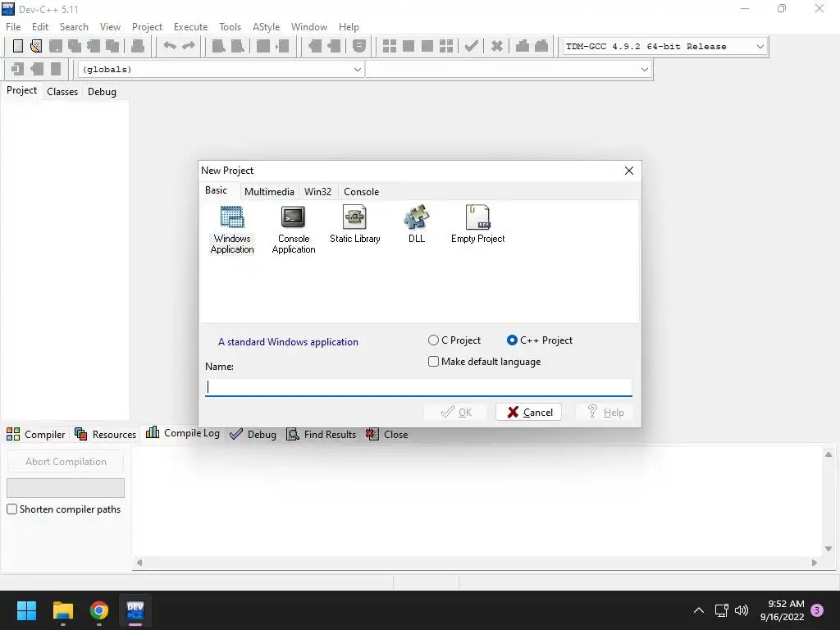The width and height of the screenshot is (840, 630).
Task: Click the checkmark Debug toolbar icon
Action: pyautogui.click(x=472, y=46)
